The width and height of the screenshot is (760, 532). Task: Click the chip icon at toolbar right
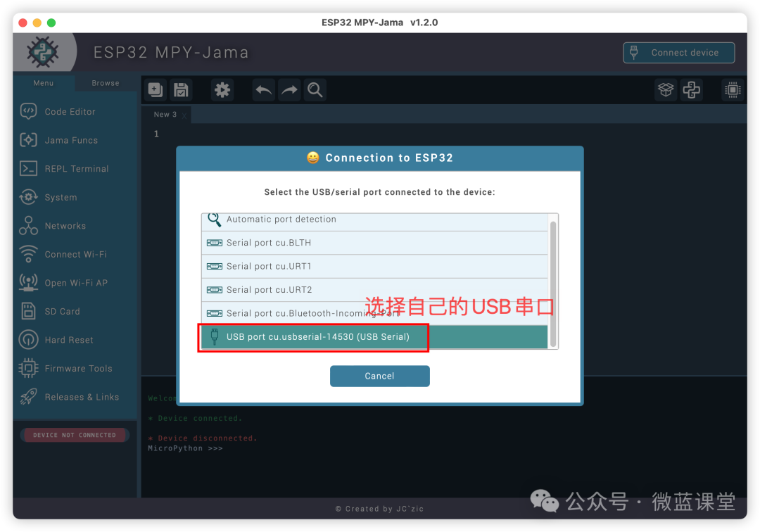[x=733, y=89]
